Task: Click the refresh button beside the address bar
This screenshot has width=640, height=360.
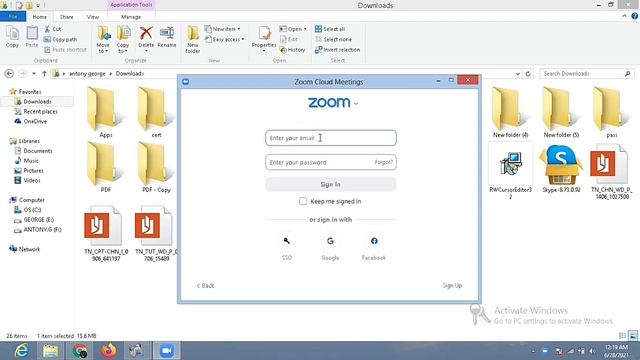Action: [x=528, y=74]
